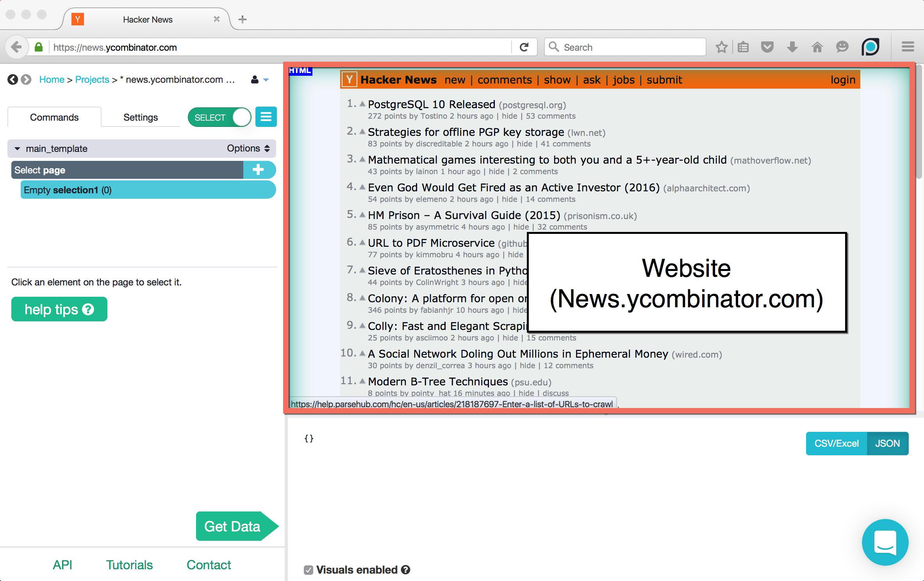Bookmark the page with the star icon
The image size is (924, 581).
click(721, 47)
